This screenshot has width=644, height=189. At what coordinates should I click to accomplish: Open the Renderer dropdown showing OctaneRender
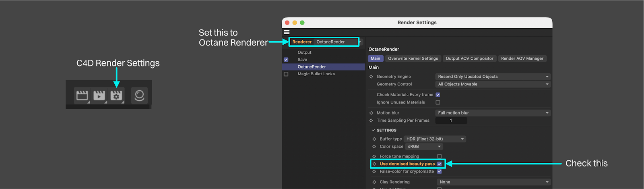point(336,42)
